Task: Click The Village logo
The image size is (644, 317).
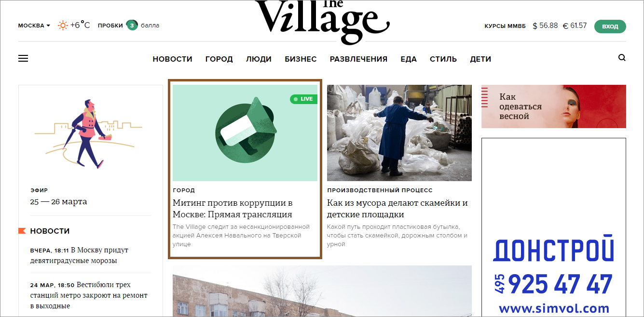Action: click(322, 21)
